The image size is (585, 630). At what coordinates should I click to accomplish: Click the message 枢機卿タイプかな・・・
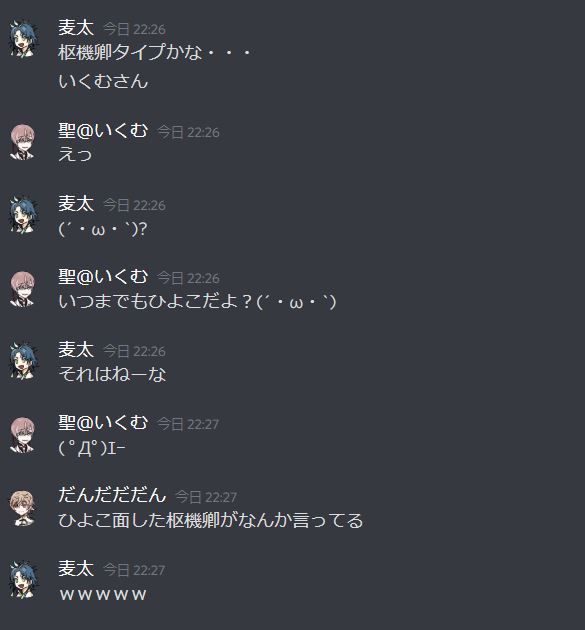click(x=155, y=53)
